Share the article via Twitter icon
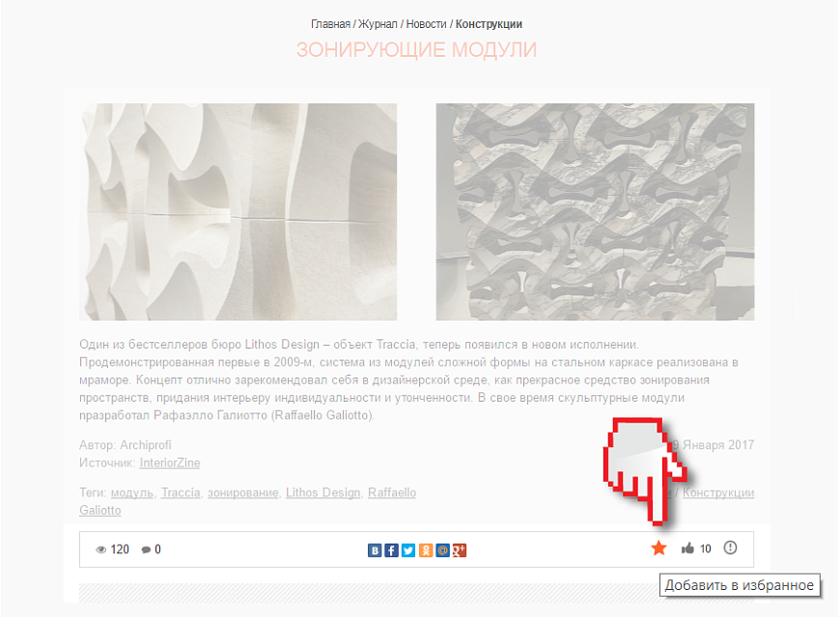 point(408,550)
